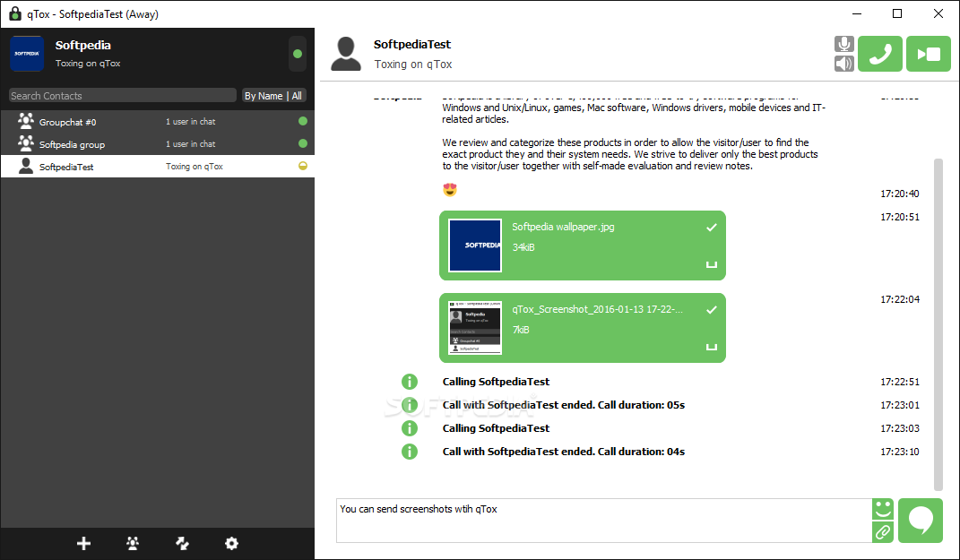The image size is (960, 560).
Task: Open the qTox_Screenshot image preview
Action: coord(475,327)
